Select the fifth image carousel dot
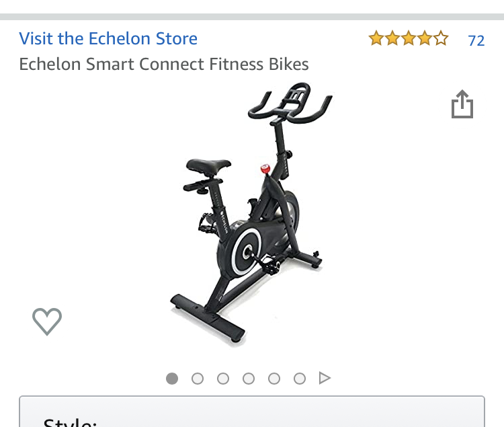The image size is (504, 427). tap(274, 379)
